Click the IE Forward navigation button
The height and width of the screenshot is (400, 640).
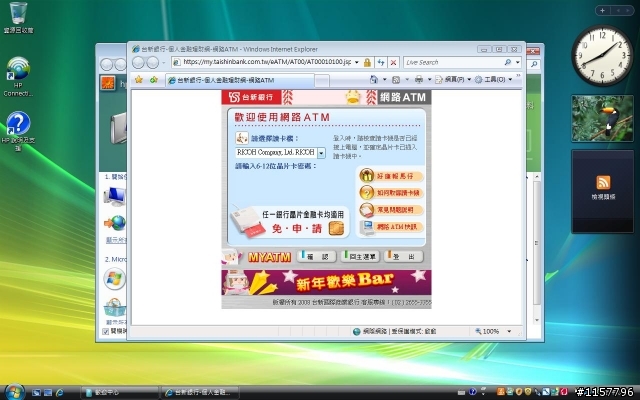(153, 62)
